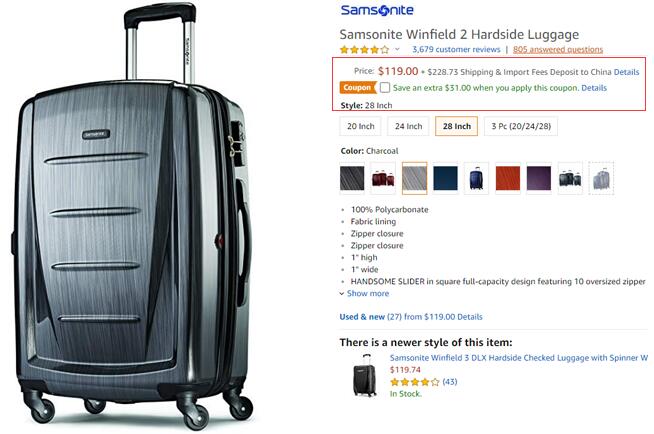Viewport: 654px width, 434px height.
Task: Select the red luggage set thumbnail
Action: [x=383, y=178]
